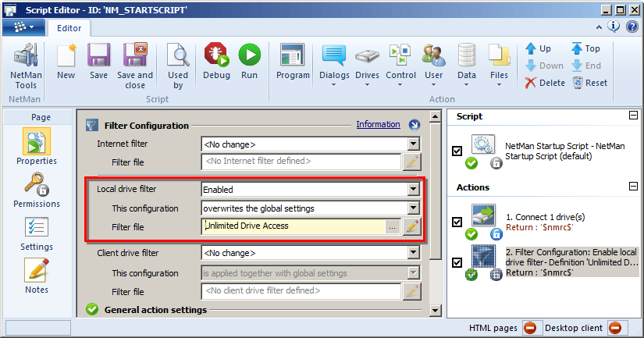Click the Information link
644x338 pixels.
point(378,124)
